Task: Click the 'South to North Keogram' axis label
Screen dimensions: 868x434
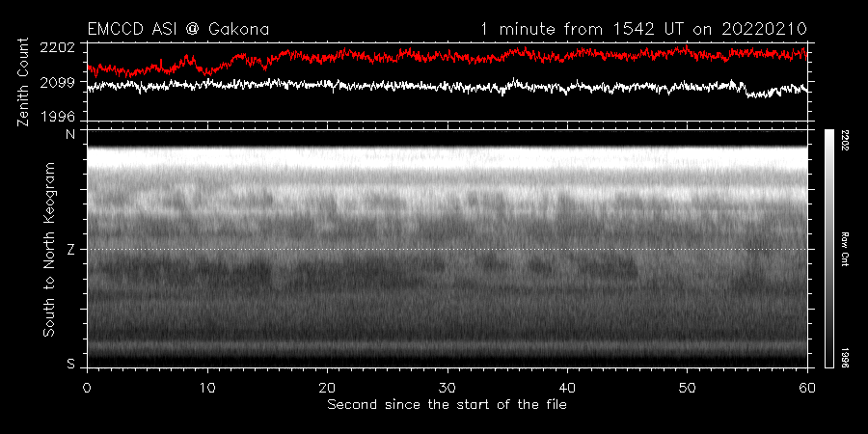Action: [x=49, y=249]
